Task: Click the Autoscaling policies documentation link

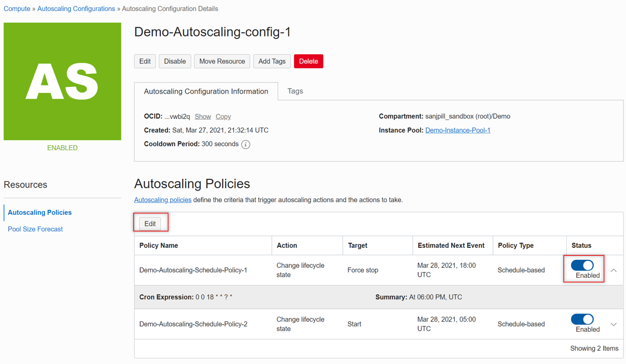Action: [x=162, y=200]
